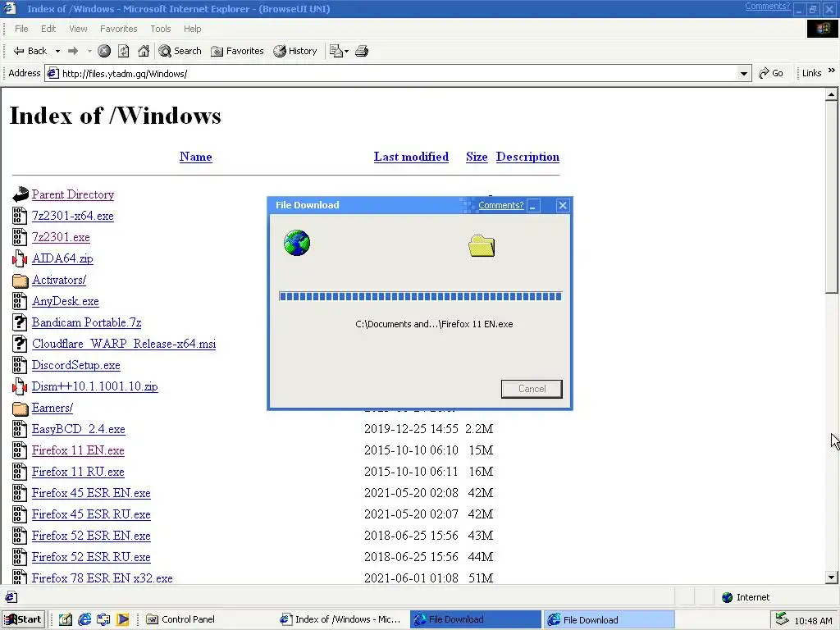
Task: Switch to Index of /Windows taskbar button
Action: click(x=340, y=619)
